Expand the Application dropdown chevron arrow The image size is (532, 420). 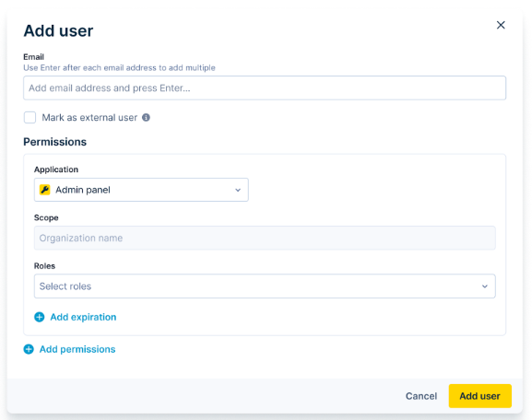[238, 190]
